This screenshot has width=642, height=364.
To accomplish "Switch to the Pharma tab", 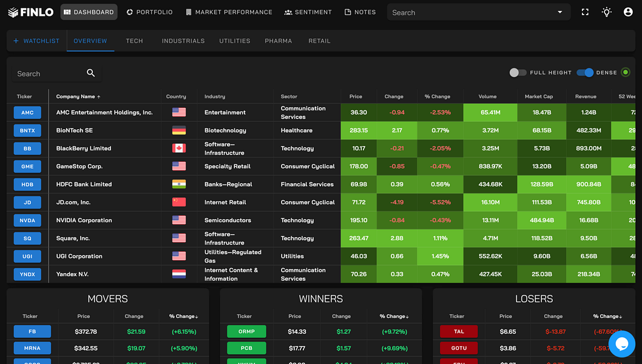I will 279,41.
